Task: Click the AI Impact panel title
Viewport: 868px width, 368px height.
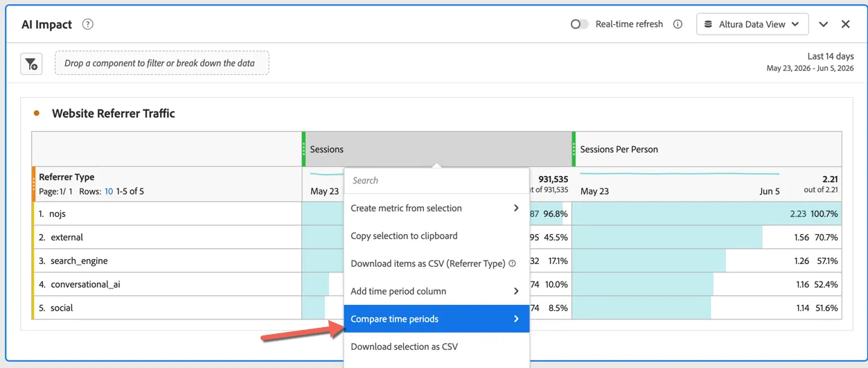Action: tap(46, 24)
